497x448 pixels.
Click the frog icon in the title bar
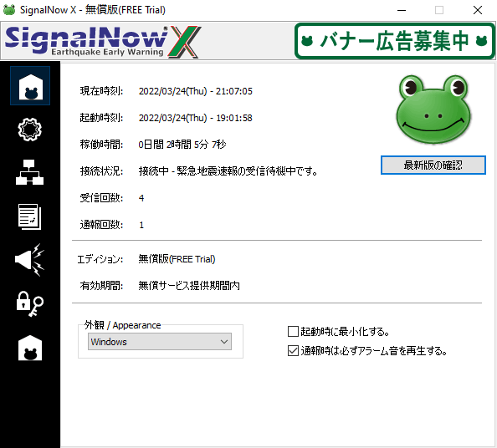coord(9,10)
